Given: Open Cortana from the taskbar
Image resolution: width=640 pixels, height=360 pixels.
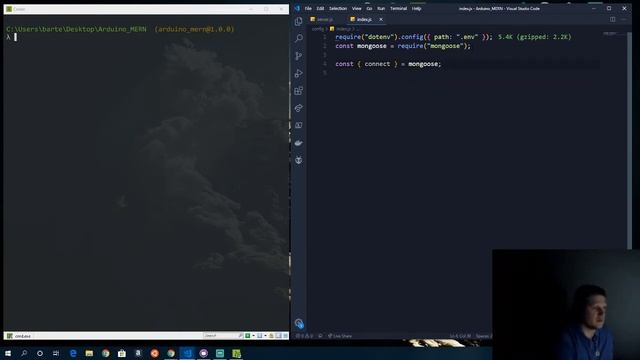Looking at the screenshot, I should click(x=40, y=353).
